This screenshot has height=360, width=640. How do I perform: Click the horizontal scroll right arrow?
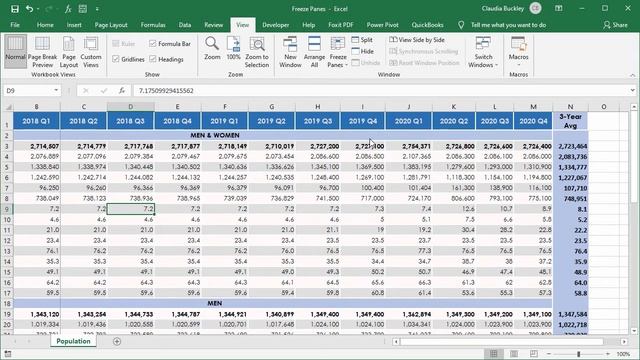624,341
